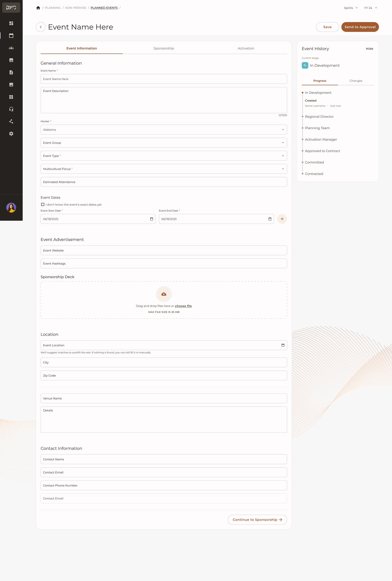392x581 pixels.
Task: Open the FY 24 year selector
Action: click(371, 8)
